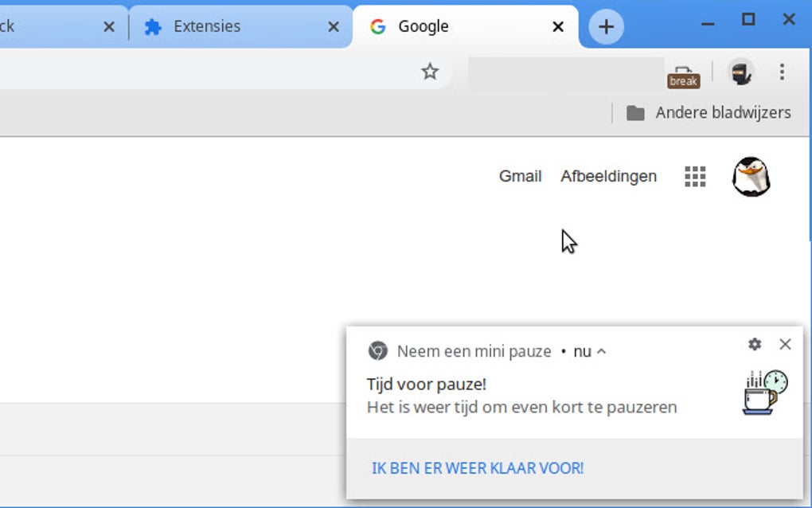Open Afbeeldingen
The height and width of the screenshot is (508, 812).
pyautogui.click(x=609, y=176)
